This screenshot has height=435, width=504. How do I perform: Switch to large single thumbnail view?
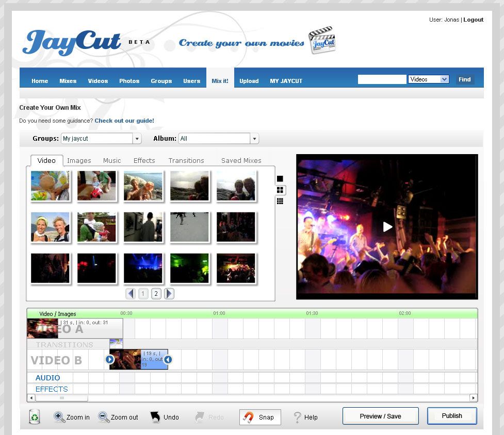(x=280, y=178)
